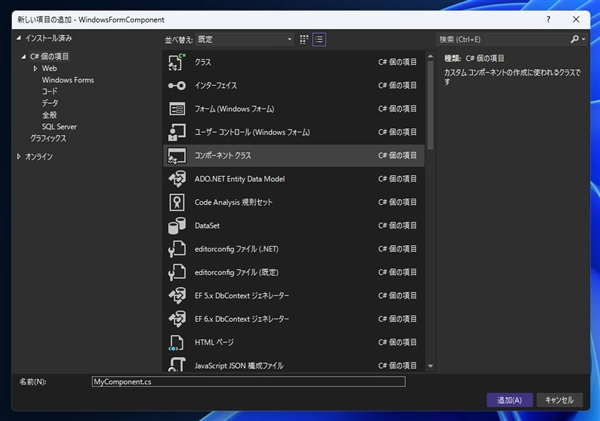600x421 pixels.
Task: Choose EF 6.x DbContext ジェネレーター icon
Action: [x=177, y=319]
